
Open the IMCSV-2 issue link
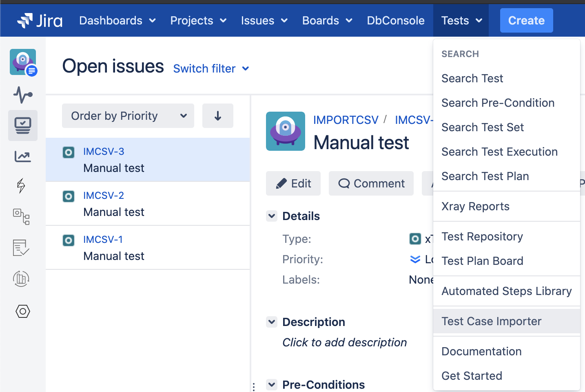(x=104, y=196)
